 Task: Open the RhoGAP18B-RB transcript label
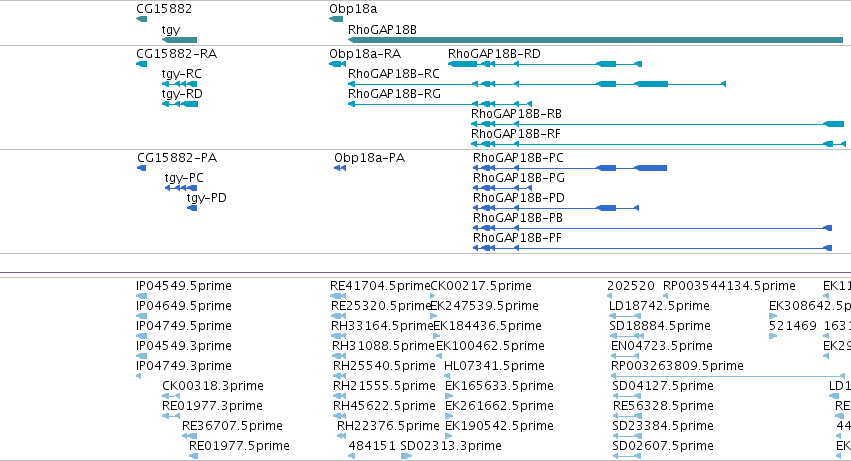click(516, 113)
